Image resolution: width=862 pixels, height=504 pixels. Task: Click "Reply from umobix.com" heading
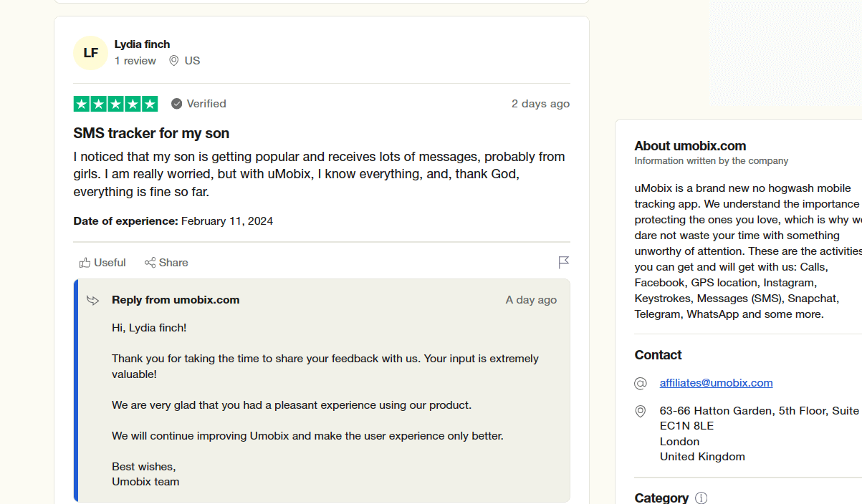176,300
